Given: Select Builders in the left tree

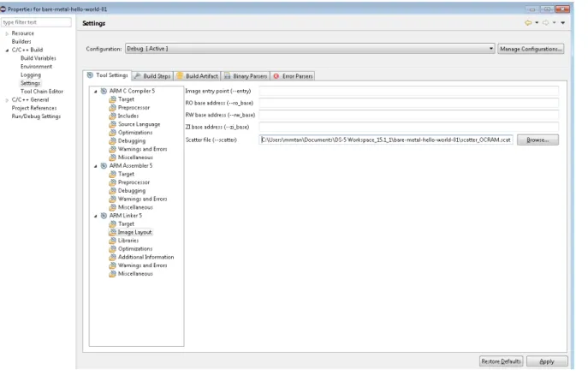Looking at the screenshot, I should (21, 42).
